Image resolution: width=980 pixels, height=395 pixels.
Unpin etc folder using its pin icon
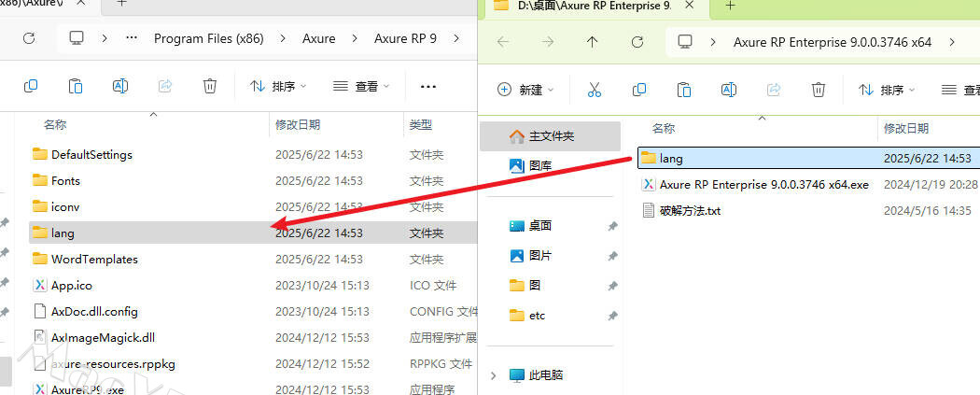click(612, 316)
